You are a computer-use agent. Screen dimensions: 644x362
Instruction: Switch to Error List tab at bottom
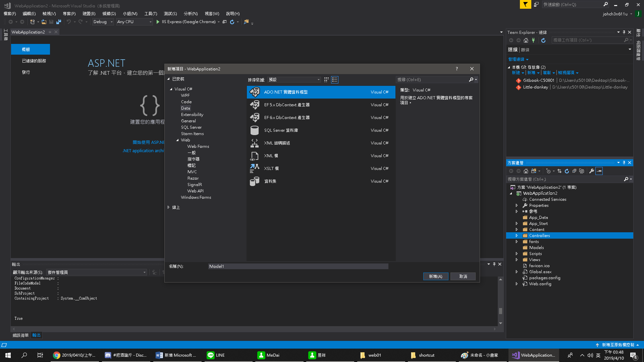20,335
